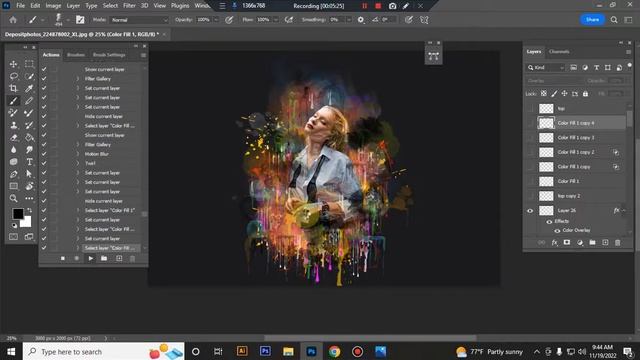The width and height of the screenshot is (640, 360).
Task: Open the brush Mode Normal dropdown
Action: tap(139, 20)
